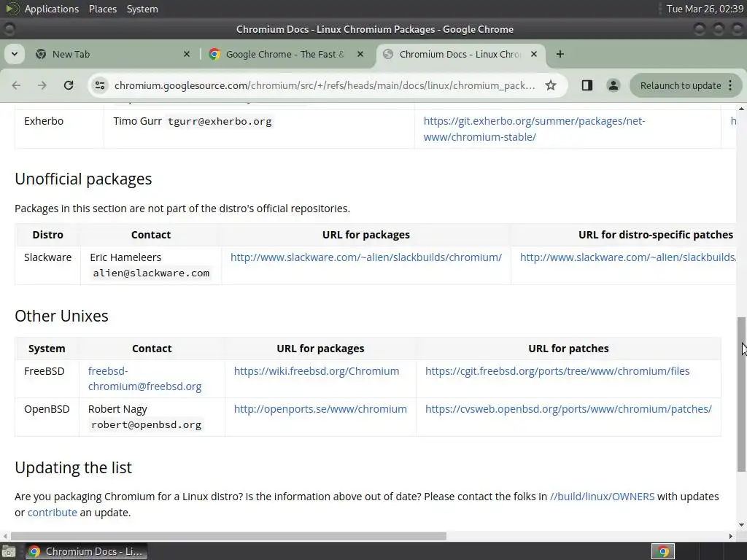The image size is (747, 560).
Task: Click the scroll-up arrow of vertical scrollbar
Action: pos(741,109)
